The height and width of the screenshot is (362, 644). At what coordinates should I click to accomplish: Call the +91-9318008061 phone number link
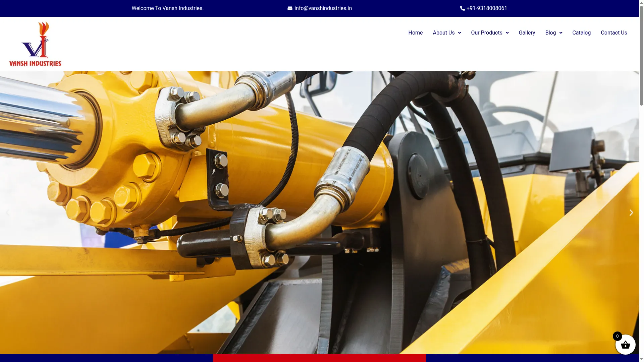(487, 8)
